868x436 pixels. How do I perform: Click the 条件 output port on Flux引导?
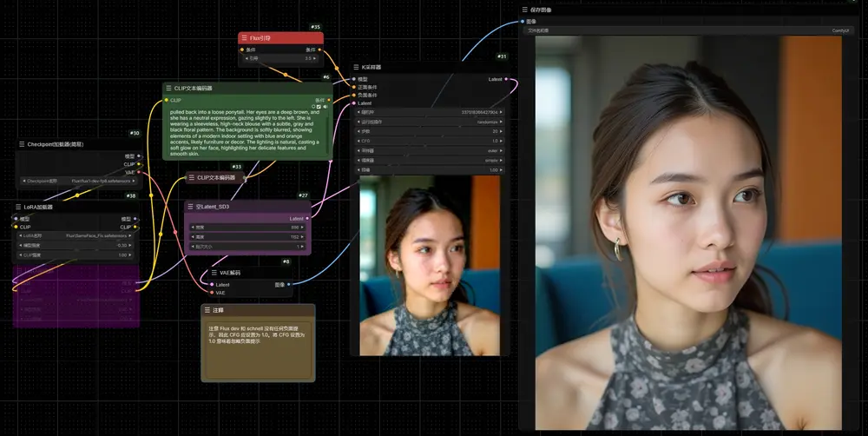coord(319,50)
